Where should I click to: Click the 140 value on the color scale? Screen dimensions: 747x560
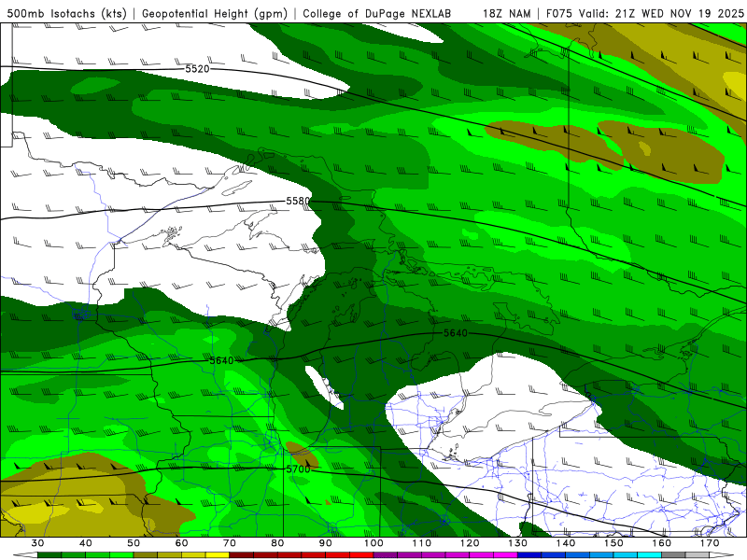[x=566, y=543]
